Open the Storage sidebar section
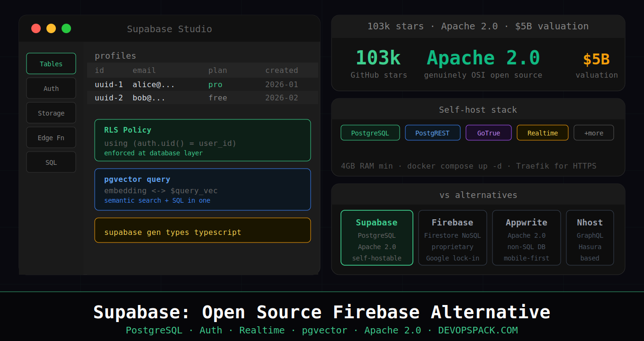 click(51, 113)
